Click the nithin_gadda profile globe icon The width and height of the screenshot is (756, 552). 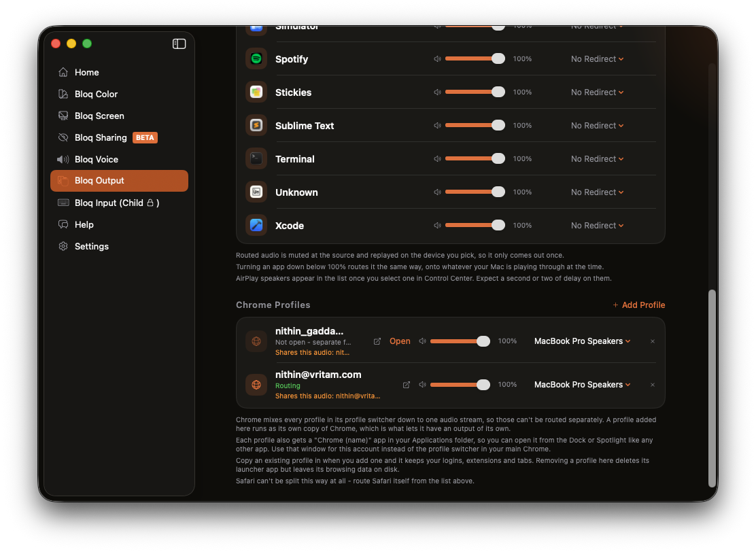click(x=256, y=341)
